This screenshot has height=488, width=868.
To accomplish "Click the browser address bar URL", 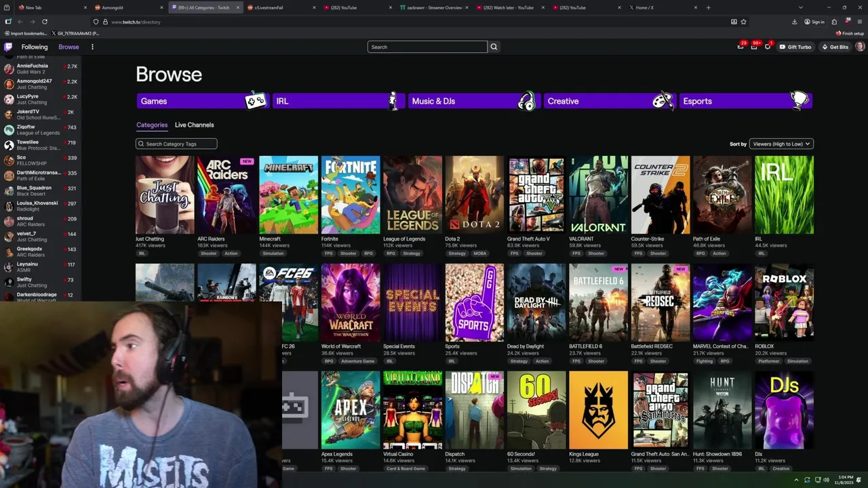I will (136, 22).
